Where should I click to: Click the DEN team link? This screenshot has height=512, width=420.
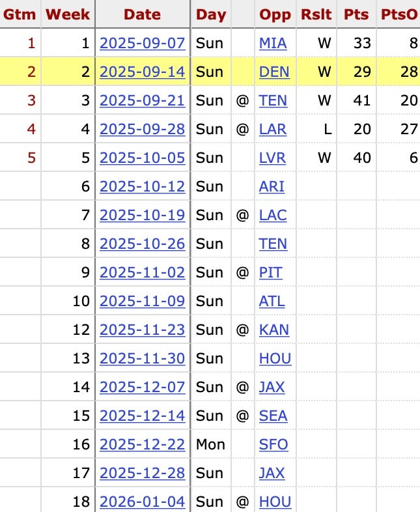pyautogui.click(x=274, y=72)
